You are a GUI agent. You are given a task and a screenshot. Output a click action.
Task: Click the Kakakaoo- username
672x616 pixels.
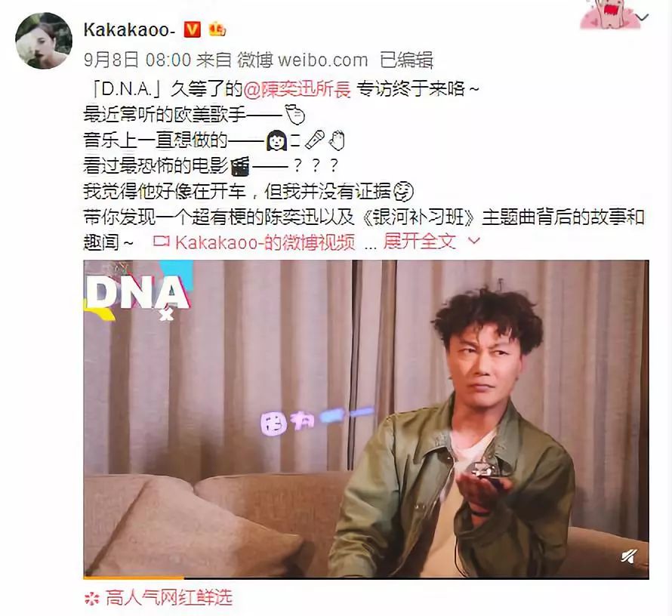[x=129, y=30]
